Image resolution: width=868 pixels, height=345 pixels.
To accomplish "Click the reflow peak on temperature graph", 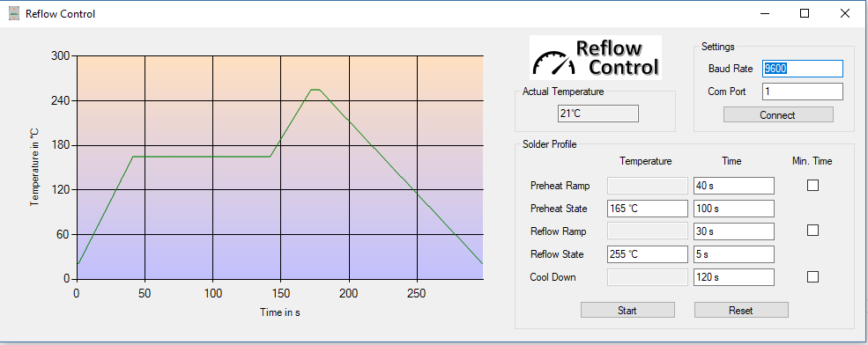I will click(315, 90).
